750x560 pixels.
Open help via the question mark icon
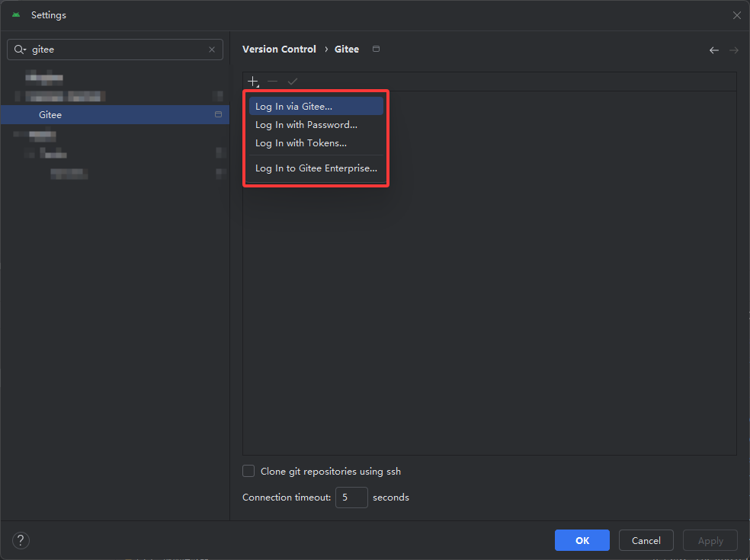pos(21,540)
